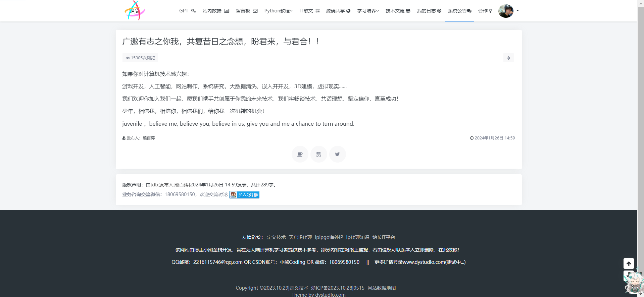The image size is (644, 297).
Task: Open the GPT menu item
Action: click(x=187, y=11)
